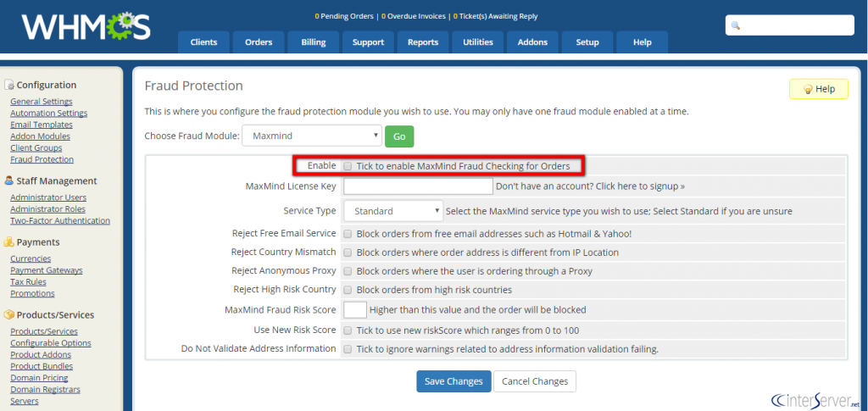Open Administrator Roles link
Image resolution: width=868 pixels, height=411 pixels.
click(x=48, y=209)
